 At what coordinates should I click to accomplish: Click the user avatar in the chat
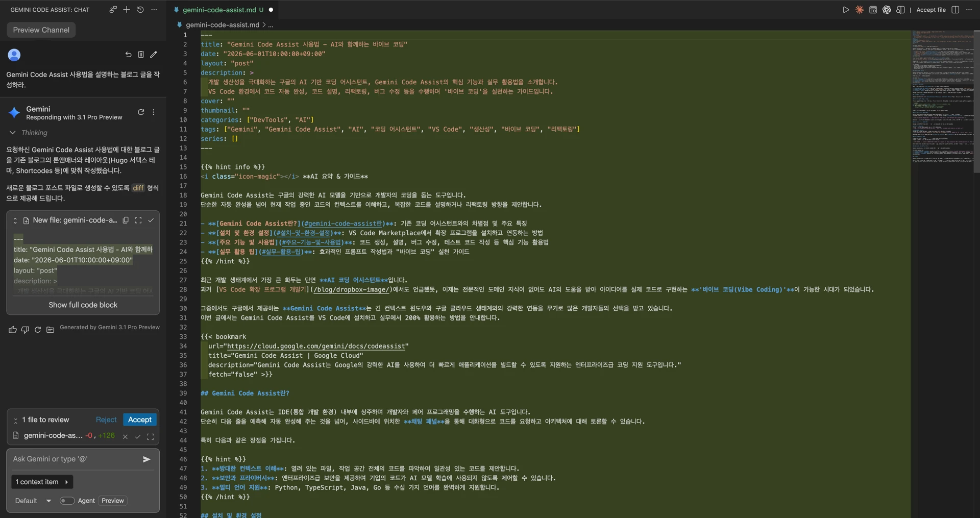click(x=14, y=55)
